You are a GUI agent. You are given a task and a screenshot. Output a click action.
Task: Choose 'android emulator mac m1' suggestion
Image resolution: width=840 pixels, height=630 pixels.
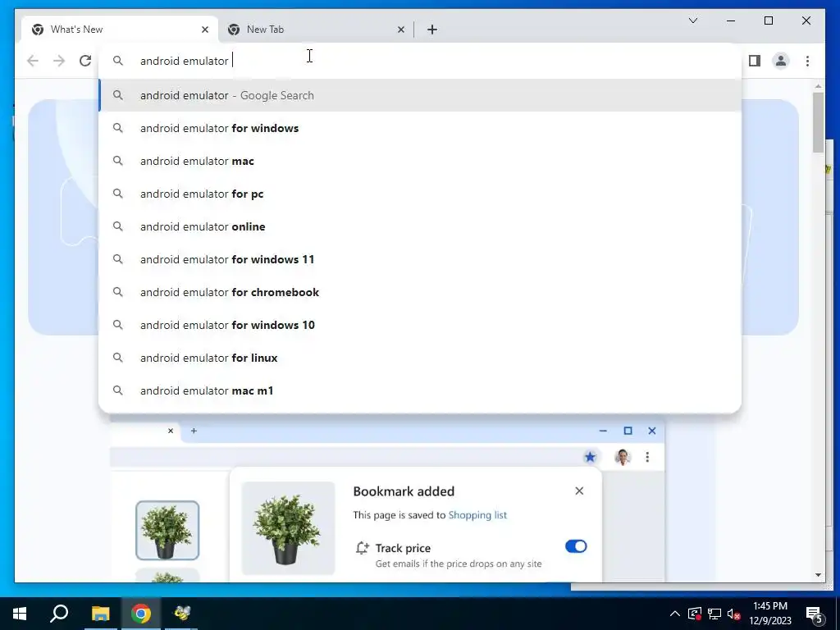(x=420, y=390)
